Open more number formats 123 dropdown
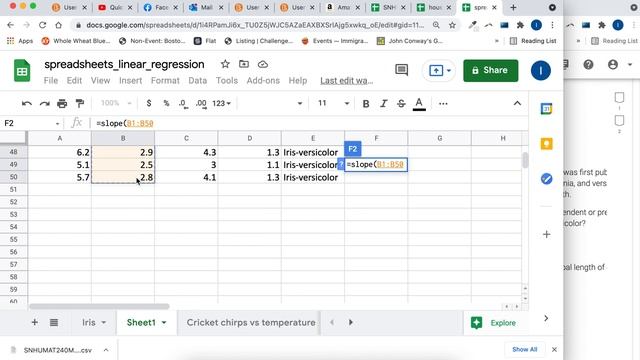Screen dimensions: 640x360 coord(221,104)
